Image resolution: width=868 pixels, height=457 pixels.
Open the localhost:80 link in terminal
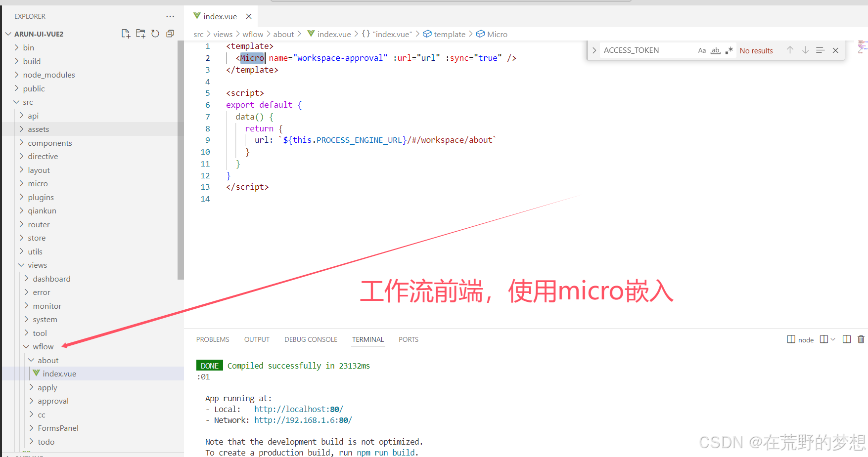pyautogui.click(x=298, y=409)
